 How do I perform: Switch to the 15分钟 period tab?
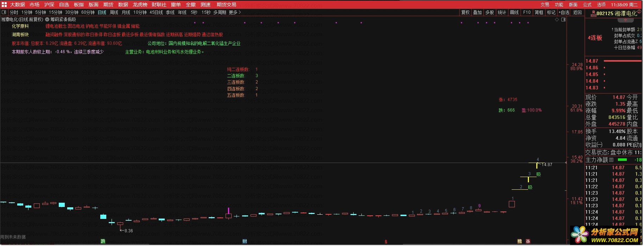pos(56,12)
